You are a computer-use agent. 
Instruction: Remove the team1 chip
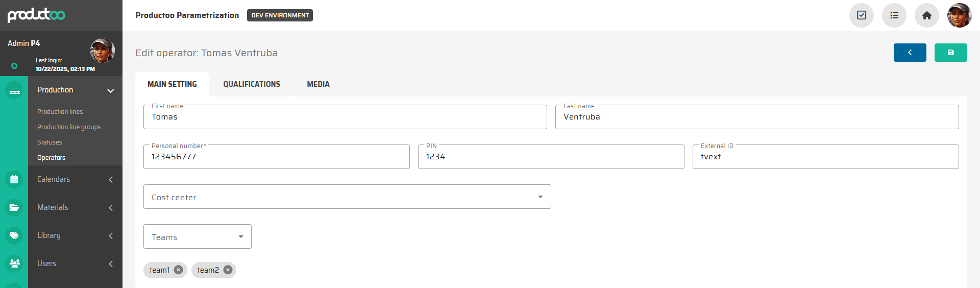click(x=178, y=270)
